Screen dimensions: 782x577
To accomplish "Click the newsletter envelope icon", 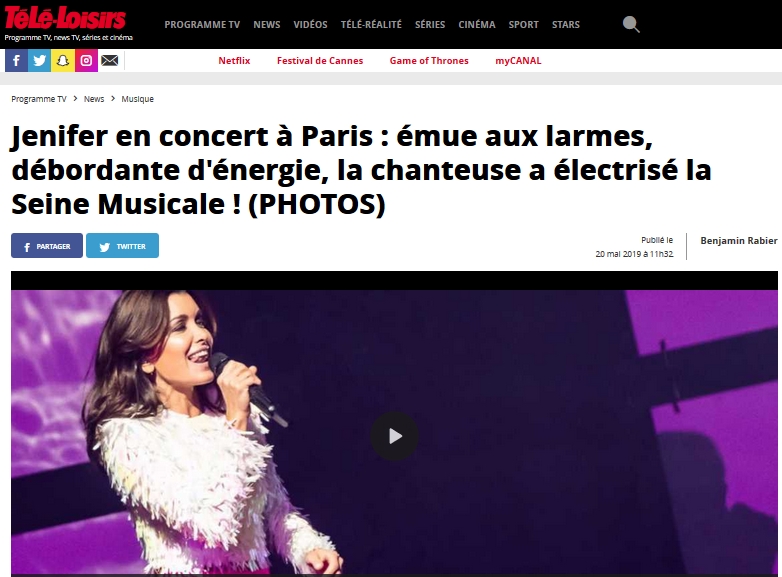I will click(x=110, y=61).
